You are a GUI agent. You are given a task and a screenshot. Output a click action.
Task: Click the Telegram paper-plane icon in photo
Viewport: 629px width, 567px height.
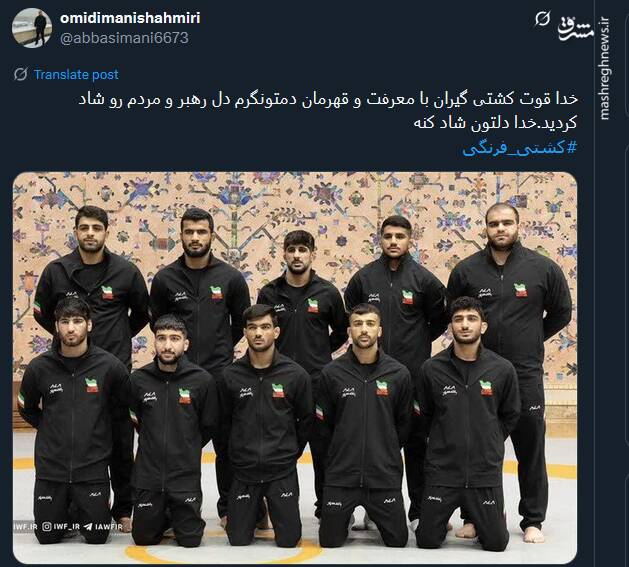tap(88, 526)
